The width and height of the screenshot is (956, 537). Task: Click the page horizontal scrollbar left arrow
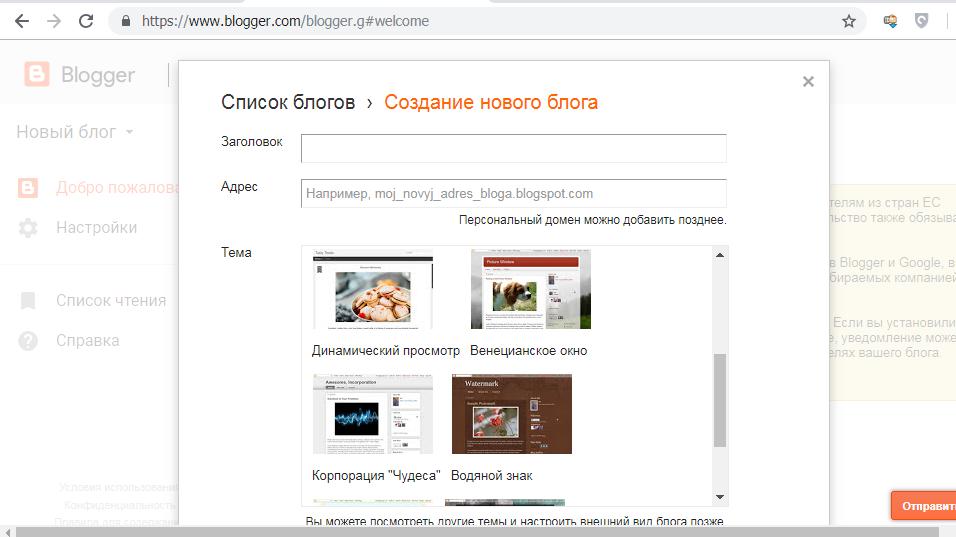tap(7, 532)
